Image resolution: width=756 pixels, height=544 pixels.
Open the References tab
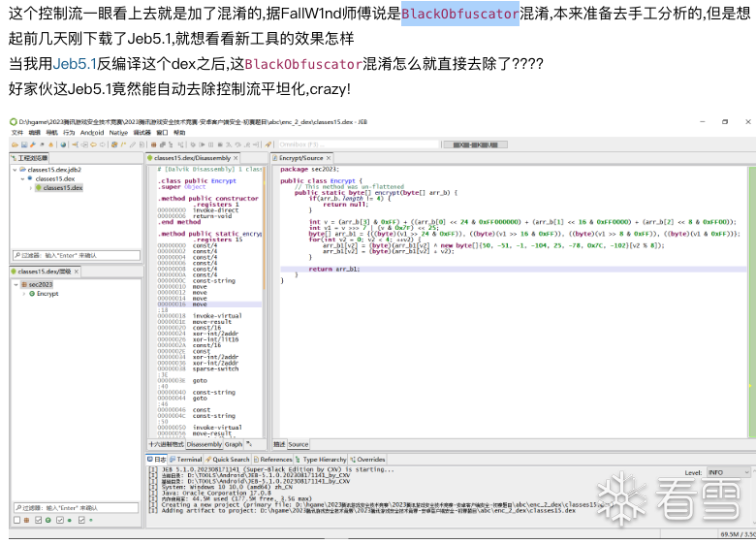point(273,459)
